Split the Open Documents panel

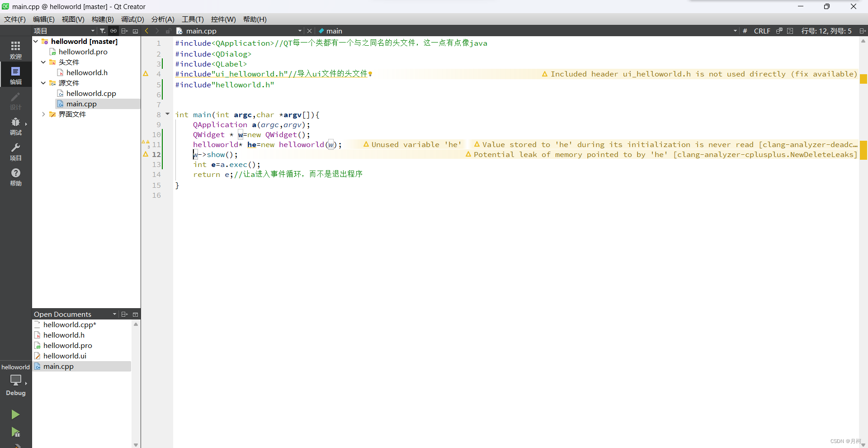[x=125, y=314]
